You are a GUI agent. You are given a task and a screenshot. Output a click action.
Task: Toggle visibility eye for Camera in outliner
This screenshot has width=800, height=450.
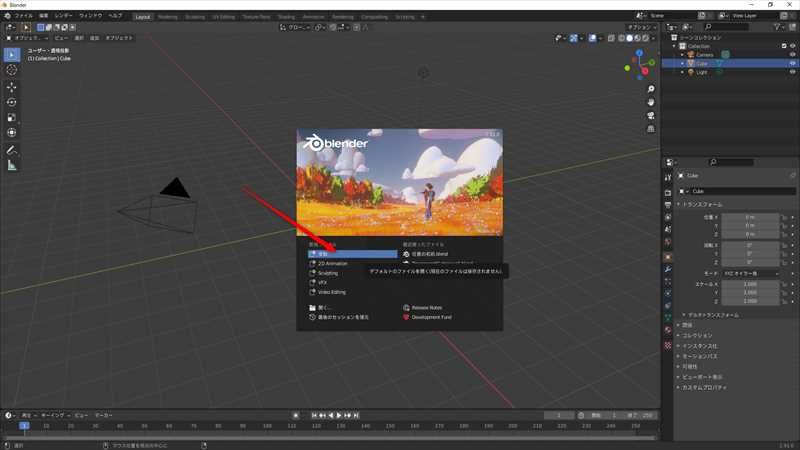point(792,55)
